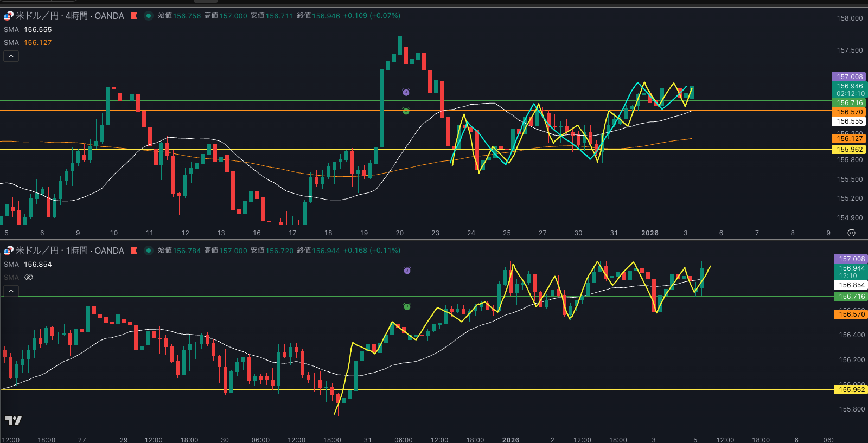Click the USD/JPY flag icon on 4-hour chart
Image resolution: width=868 pixels, height=443 pixels.
(9, 16)
